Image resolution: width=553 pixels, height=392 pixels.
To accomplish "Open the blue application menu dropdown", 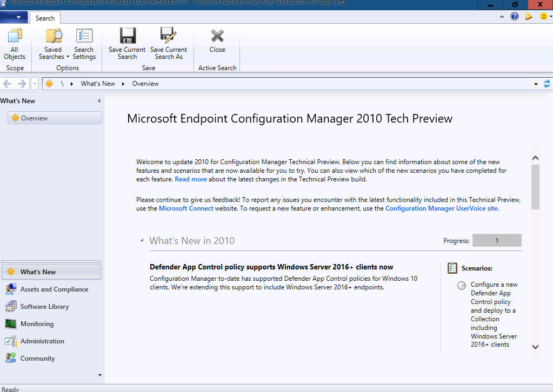I will pos(14,17).
